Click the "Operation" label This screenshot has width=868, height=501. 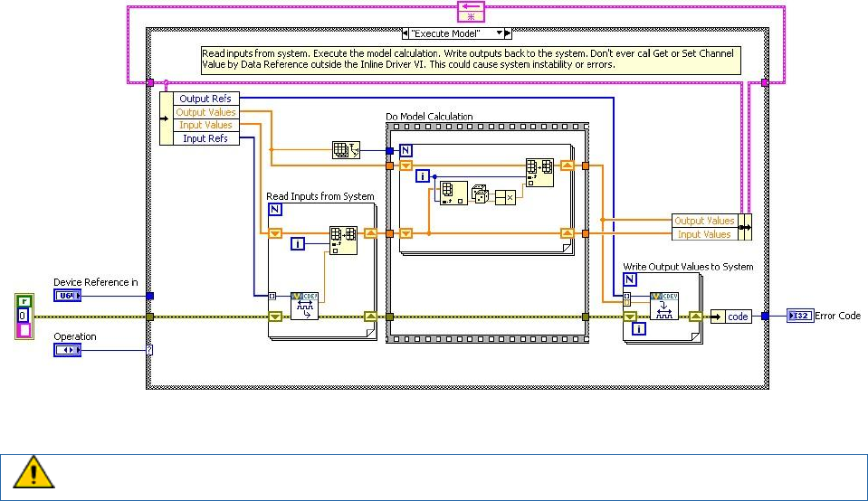75,336
